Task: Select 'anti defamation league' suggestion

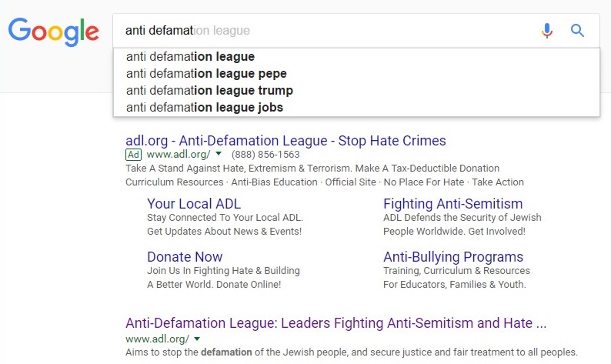Action: 191,57
